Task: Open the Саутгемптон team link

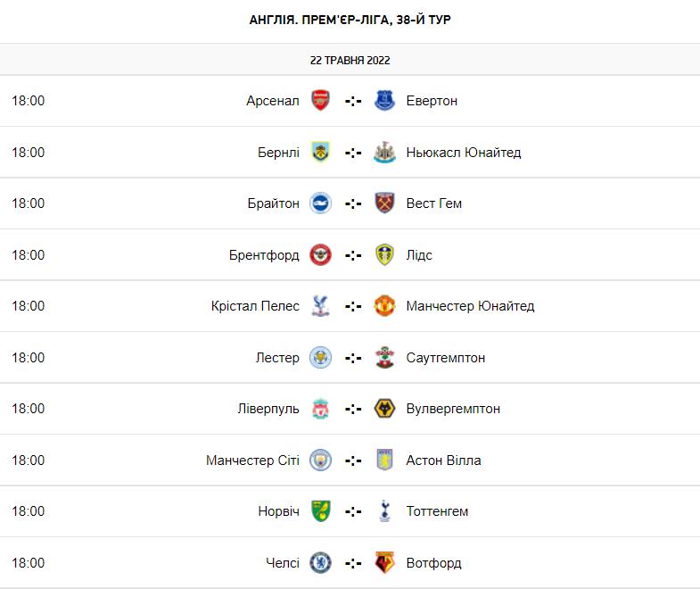Action: pos(445,358)
